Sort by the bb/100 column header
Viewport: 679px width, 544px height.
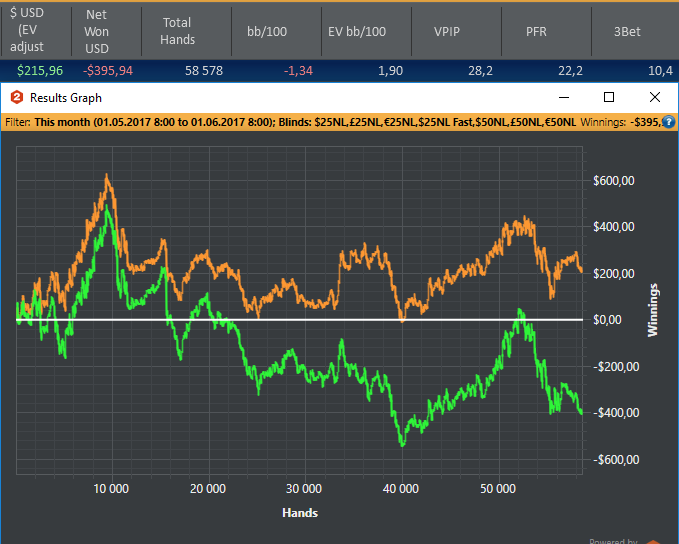276,31
